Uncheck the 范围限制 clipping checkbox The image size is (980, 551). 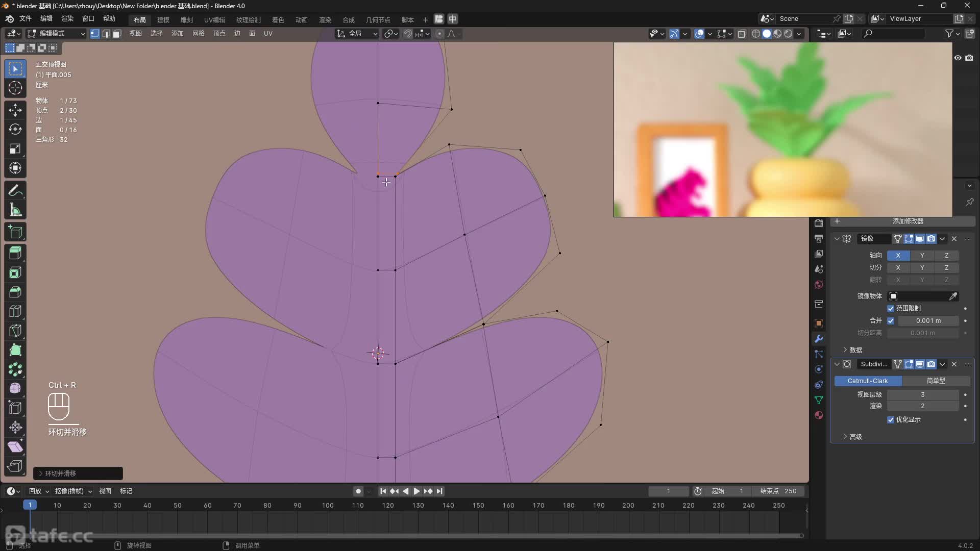point(891,309)
